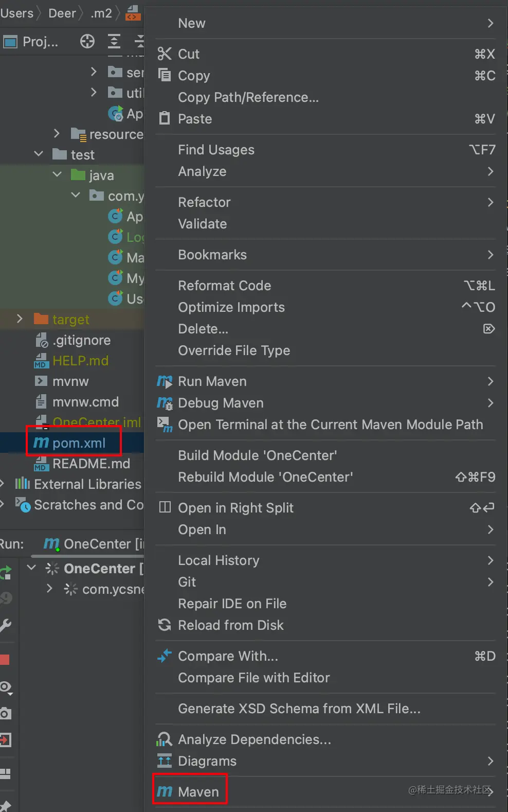Click the Rerun icon in Run panel
508x812 pixels.
tap(6, 572)
